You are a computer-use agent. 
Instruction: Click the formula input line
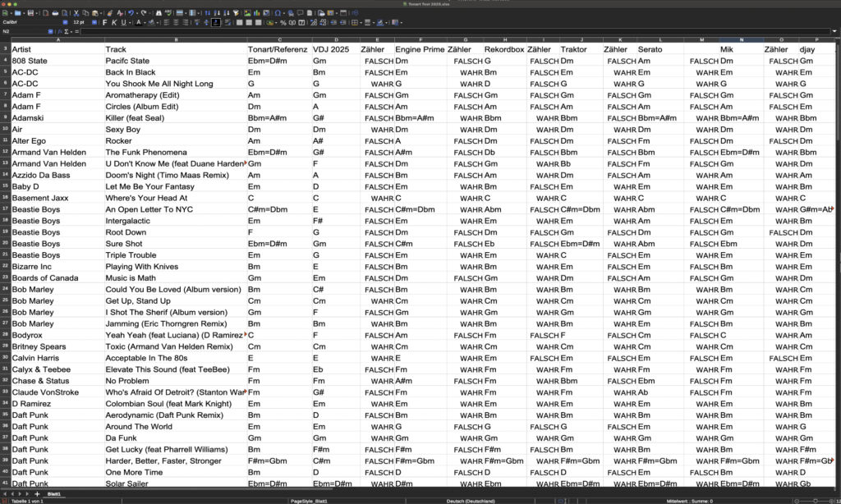click(411, 31)
